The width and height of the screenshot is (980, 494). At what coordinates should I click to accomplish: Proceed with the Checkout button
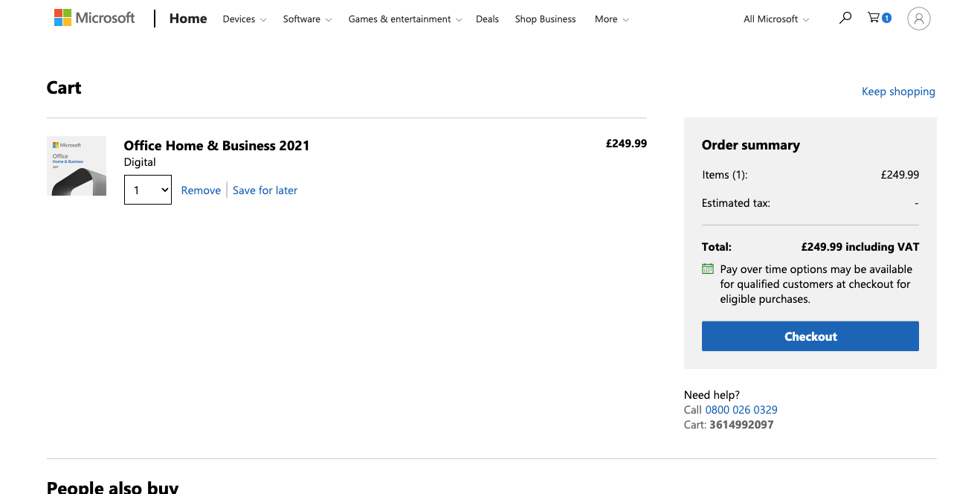coord(810,336)
